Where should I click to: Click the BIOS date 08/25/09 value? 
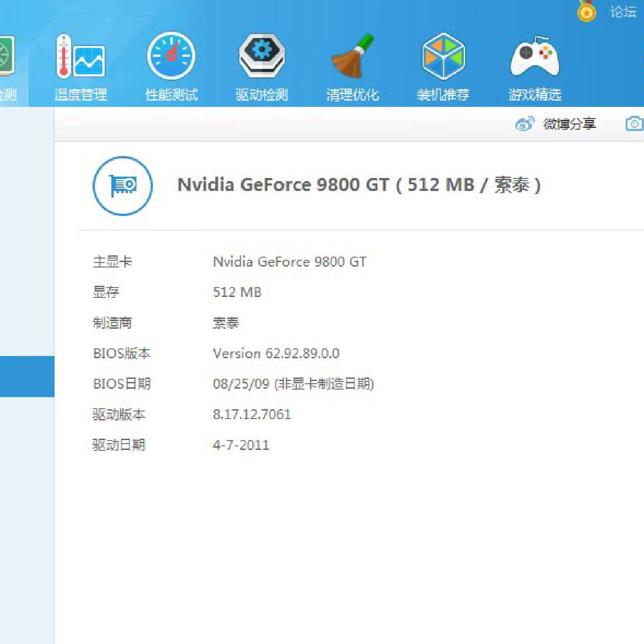(x=293, y=384)
